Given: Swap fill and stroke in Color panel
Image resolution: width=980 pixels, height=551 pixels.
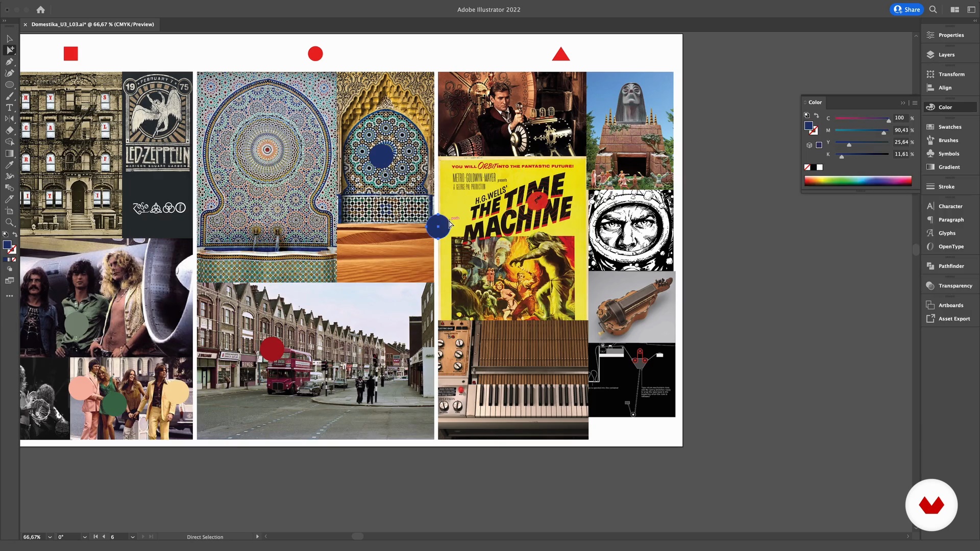Looking at the screenshot, I should 816,115.
